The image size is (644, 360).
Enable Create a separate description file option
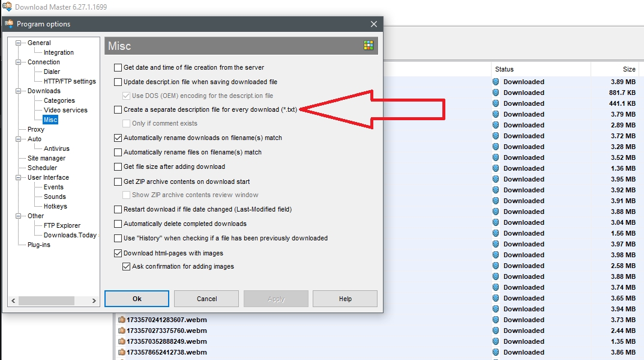click(118, 109)
